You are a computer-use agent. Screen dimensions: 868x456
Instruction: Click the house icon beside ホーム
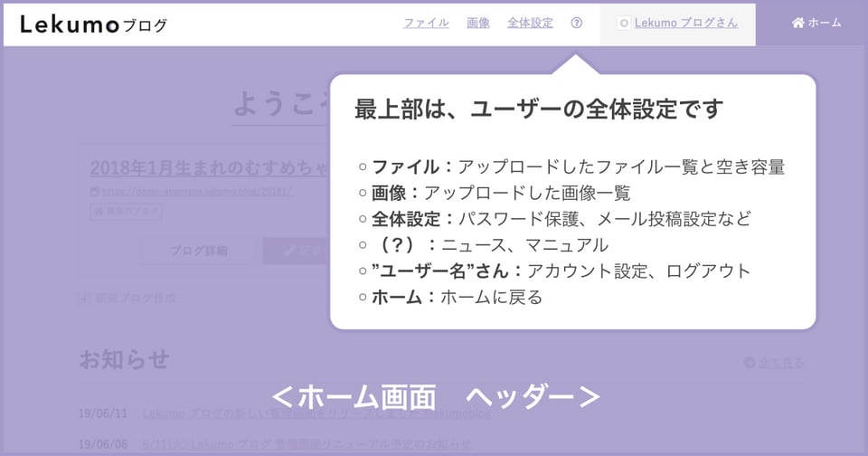click(x=797, y=23)
